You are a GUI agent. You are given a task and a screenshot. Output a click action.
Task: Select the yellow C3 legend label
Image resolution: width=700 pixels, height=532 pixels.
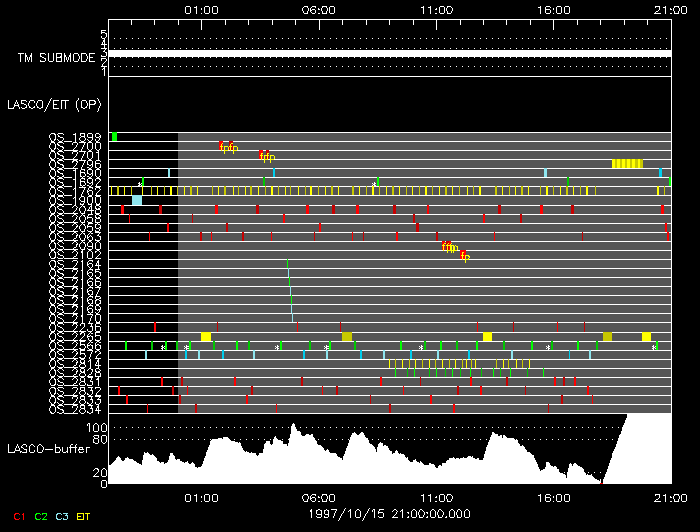[x=62, y=517]
